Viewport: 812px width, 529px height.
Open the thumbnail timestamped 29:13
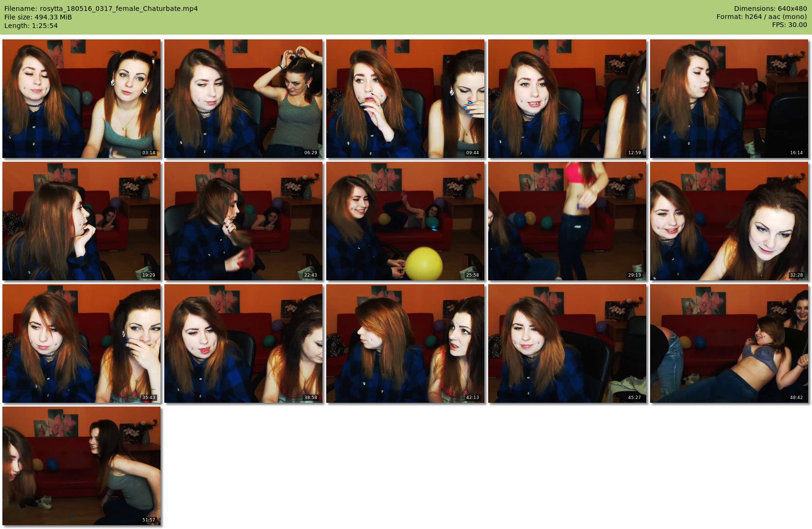pyautogui.click(x=567, y=221)
